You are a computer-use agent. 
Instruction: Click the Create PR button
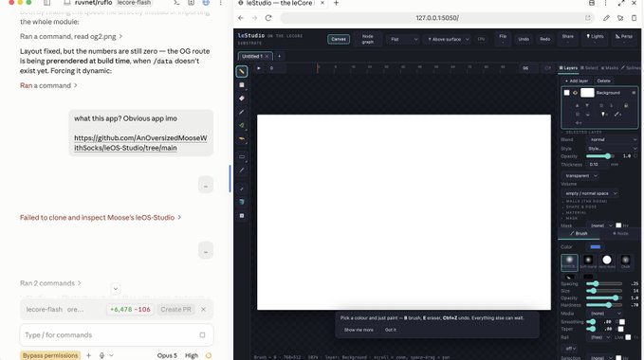pos(175,310)
